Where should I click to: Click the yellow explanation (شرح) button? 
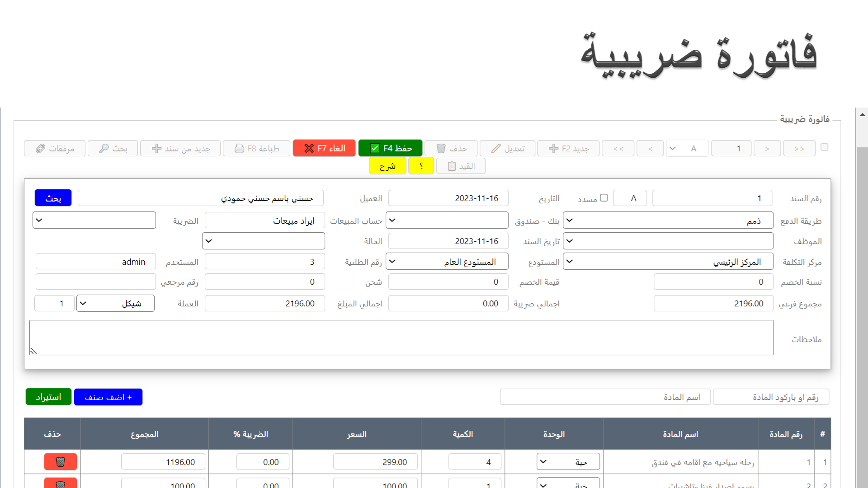pos(387,166)
